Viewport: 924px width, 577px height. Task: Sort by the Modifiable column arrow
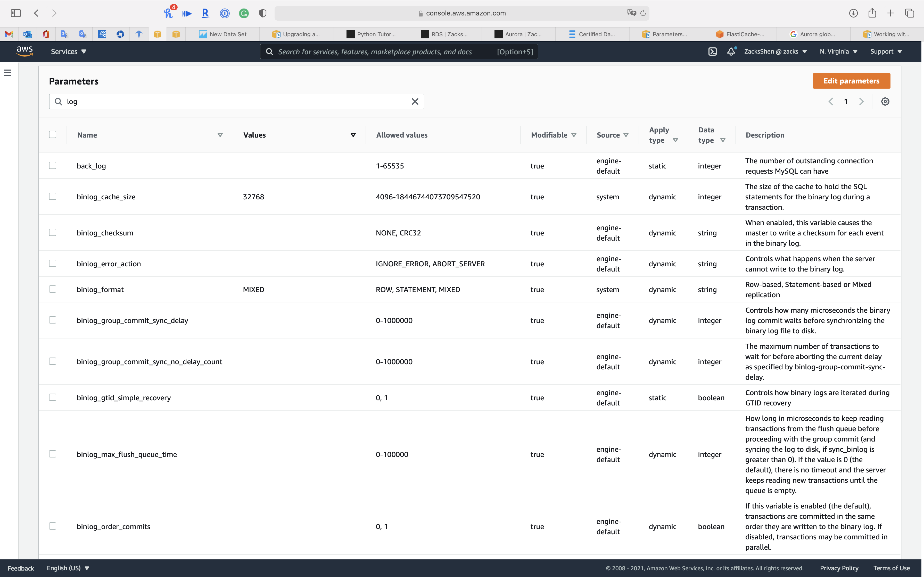click(x=574, y=135)
